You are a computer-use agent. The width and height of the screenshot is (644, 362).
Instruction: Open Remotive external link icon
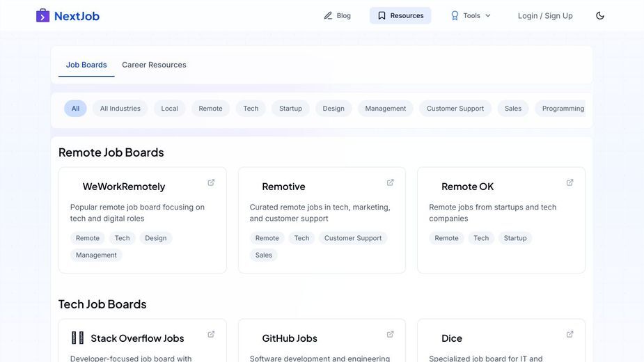tap(390, 182)
